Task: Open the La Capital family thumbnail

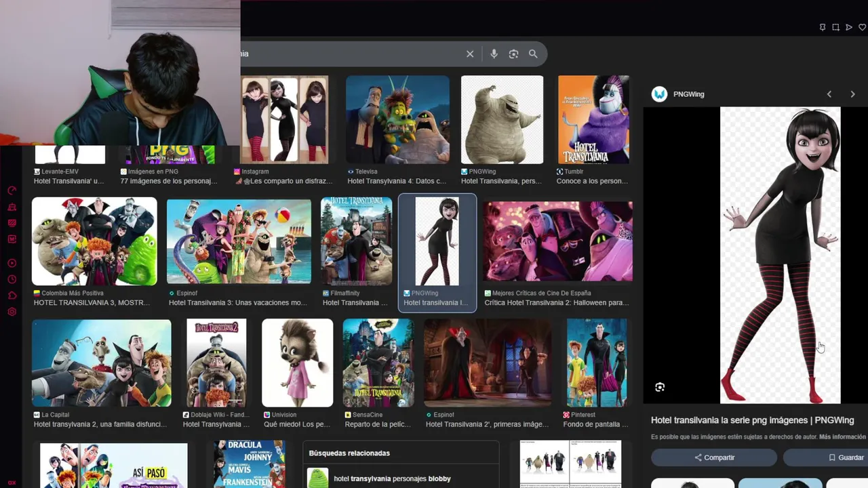Action: click(101, 363)
